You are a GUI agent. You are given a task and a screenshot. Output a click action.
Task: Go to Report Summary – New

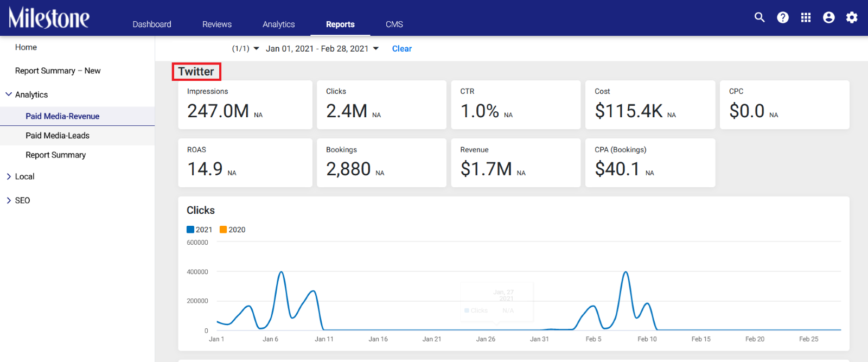point(58,71)
